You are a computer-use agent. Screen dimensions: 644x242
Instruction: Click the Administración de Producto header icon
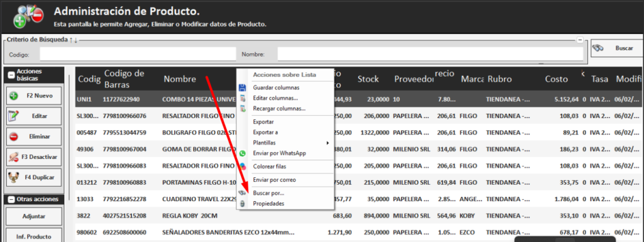[x=28, y=16]
